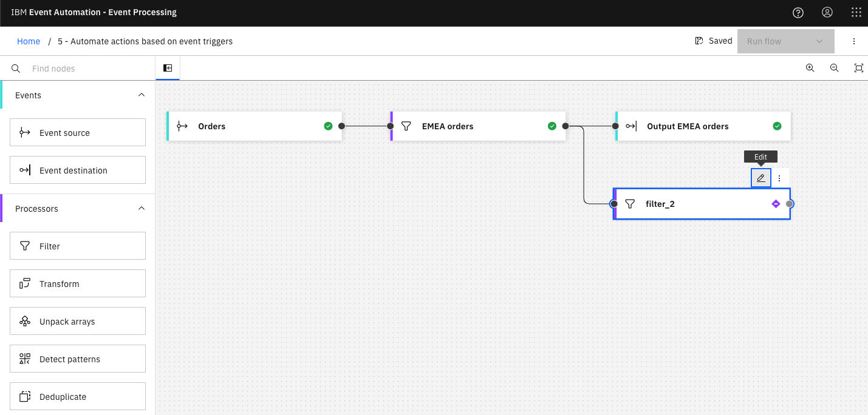Select the Event source node in palette
The height and width of the screenshot is (415, 868).
point(78,133)
